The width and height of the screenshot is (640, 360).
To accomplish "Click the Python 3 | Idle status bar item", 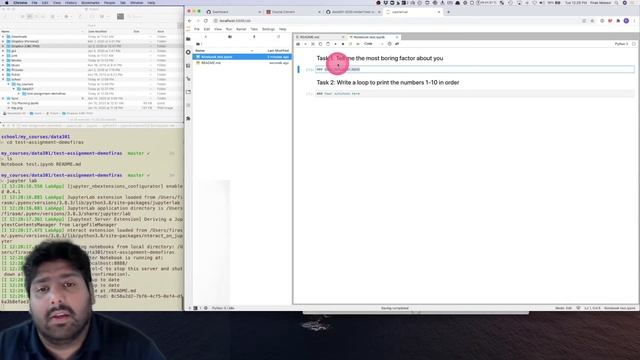I will click(x=223, y=308).
